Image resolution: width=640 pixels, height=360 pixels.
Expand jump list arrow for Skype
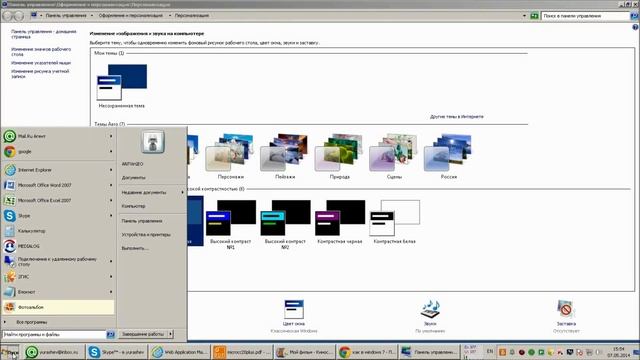(x=111, y=216)
